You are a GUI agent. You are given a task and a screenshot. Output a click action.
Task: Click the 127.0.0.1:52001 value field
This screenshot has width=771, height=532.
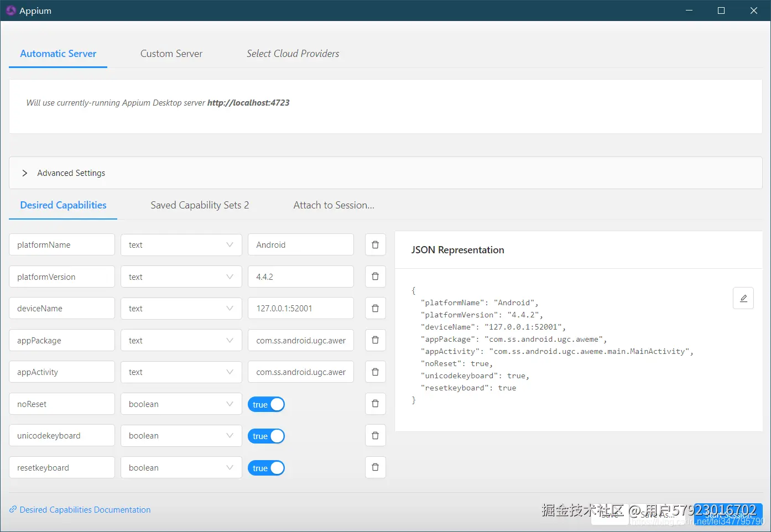point(301,308)
